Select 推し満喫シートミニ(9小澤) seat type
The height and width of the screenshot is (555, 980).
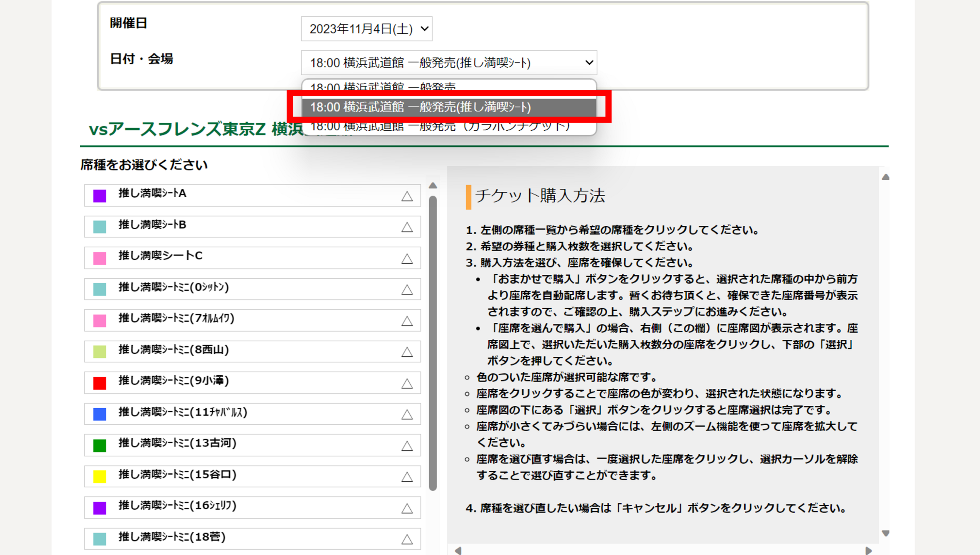point(173,381)
